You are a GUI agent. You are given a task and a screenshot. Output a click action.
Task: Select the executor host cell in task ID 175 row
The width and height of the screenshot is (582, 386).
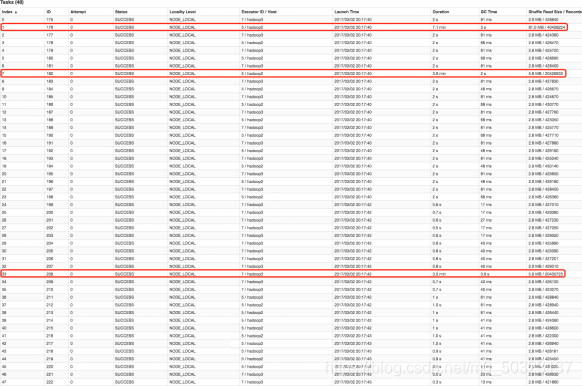click(x=252, y=20)
